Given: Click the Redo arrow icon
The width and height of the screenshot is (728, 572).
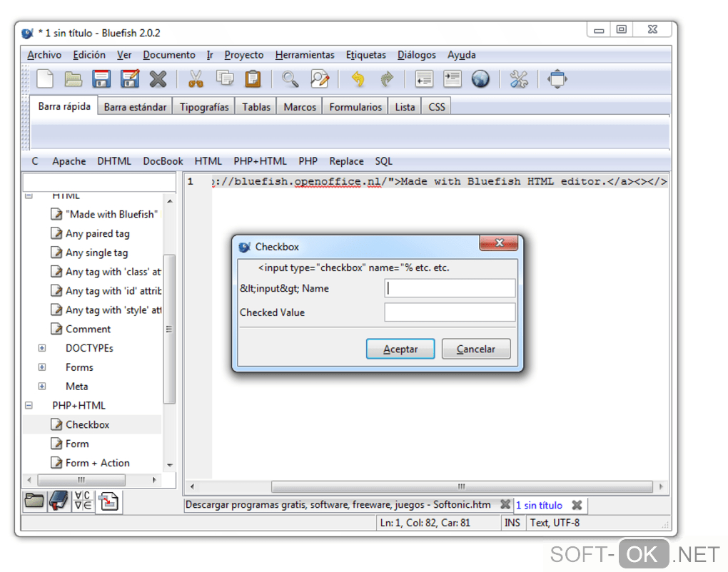Looking at the screenshot, I should tap(386, 79).
